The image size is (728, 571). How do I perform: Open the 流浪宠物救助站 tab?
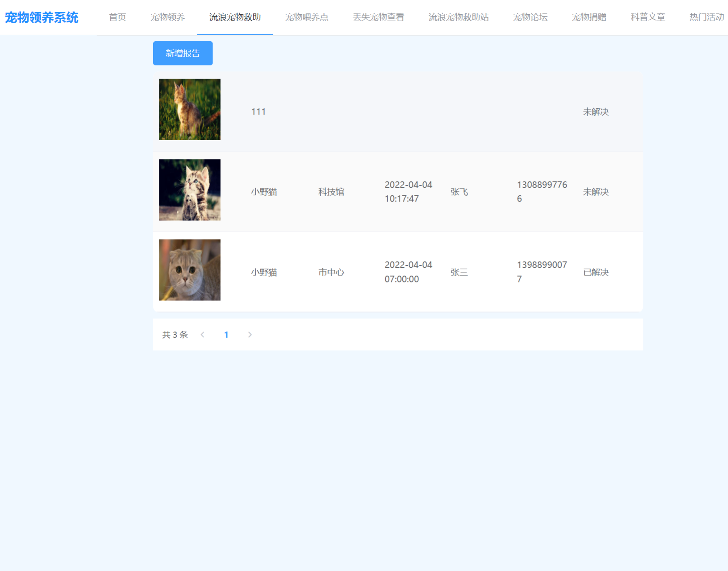(x=458, y=17)
